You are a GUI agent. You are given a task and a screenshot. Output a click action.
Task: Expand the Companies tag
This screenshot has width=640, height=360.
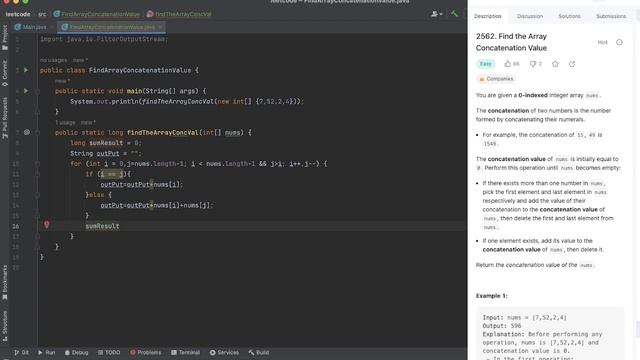pyautogui.click(x=496, y=79)
